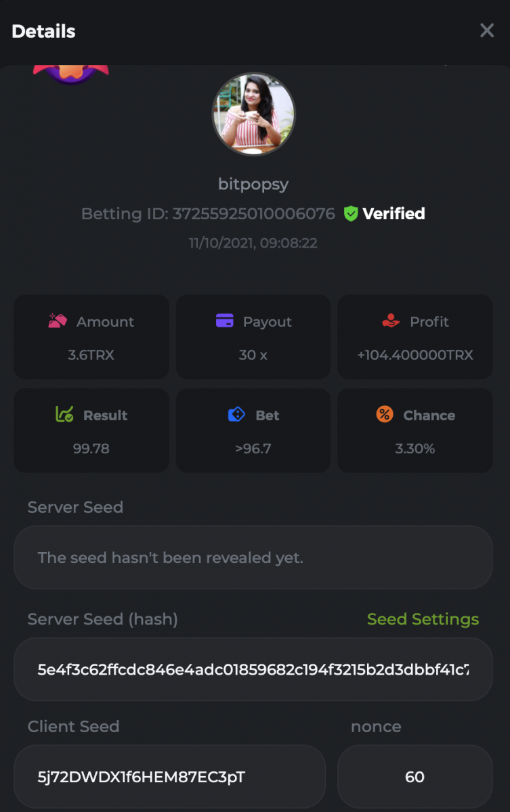The image size is (510, 812).
Task: Click the Bet dice icon
Action: click(236, 414)
